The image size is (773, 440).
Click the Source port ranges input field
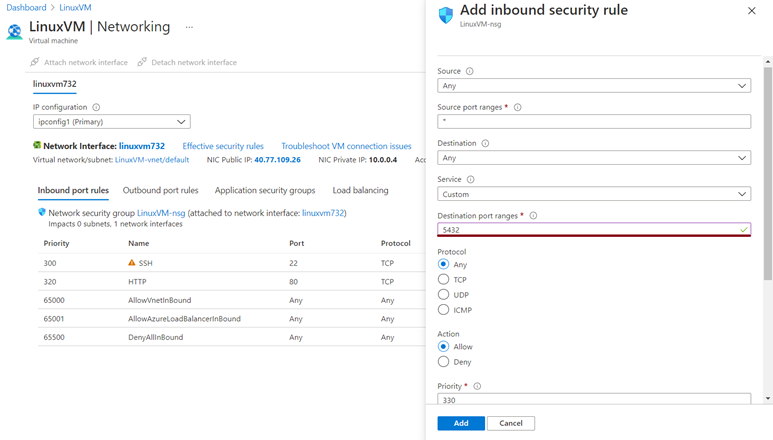tap(594, 122)
